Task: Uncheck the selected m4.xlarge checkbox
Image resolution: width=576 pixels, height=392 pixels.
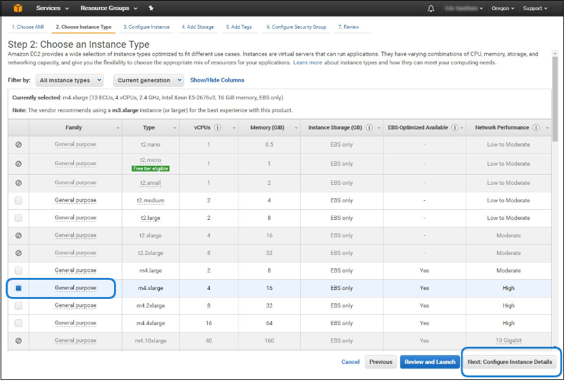Action: point(18,288)
